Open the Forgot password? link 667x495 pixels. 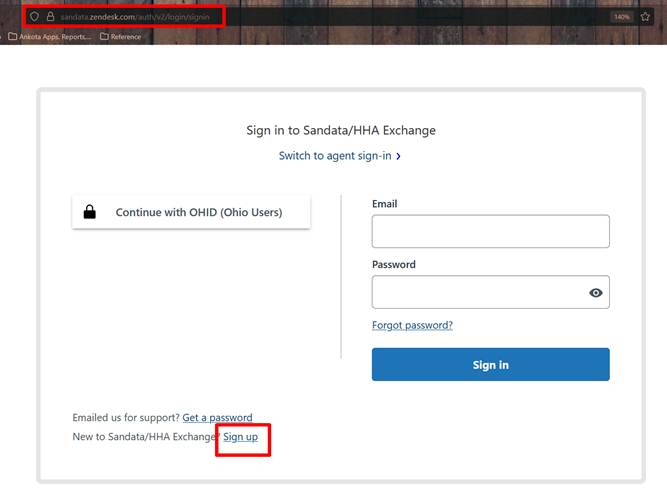pos(412,325)
